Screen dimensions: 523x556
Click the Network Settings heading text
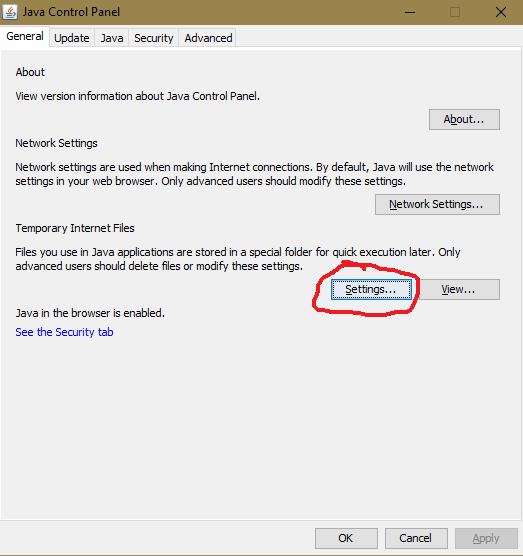56,143
